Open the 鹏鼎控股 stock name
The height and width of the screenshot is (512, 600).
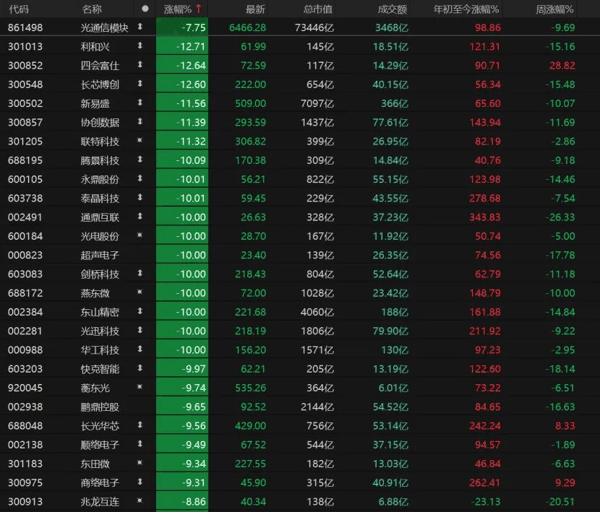coord(100,407)
